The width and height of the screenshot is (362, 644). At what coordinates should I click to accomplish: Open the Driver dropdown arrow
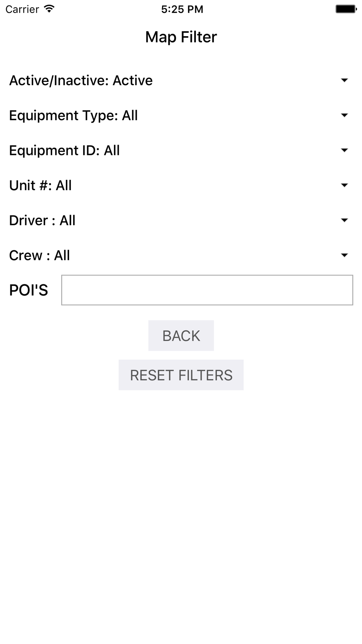[x=344, y=220]
